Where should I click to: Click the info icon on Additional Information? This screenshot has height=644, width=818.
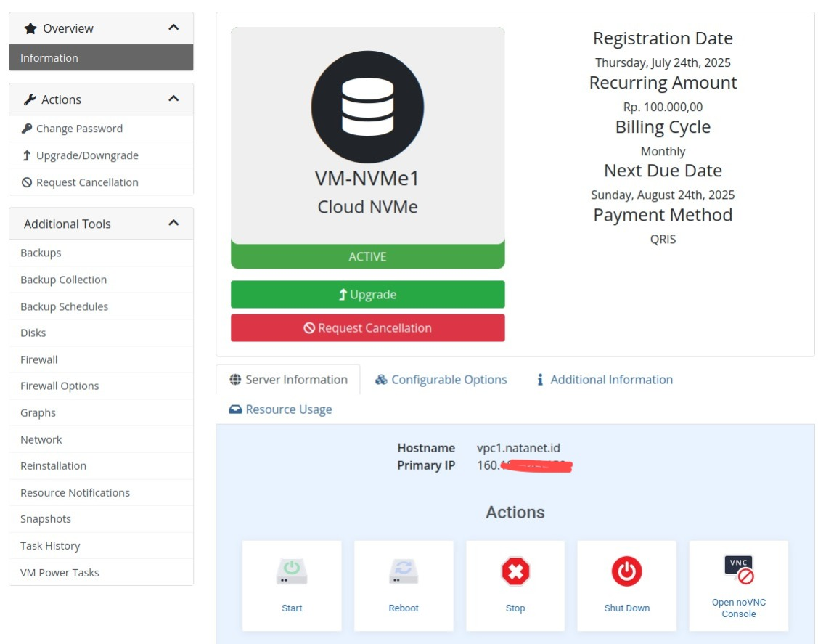tap(540, 380)
